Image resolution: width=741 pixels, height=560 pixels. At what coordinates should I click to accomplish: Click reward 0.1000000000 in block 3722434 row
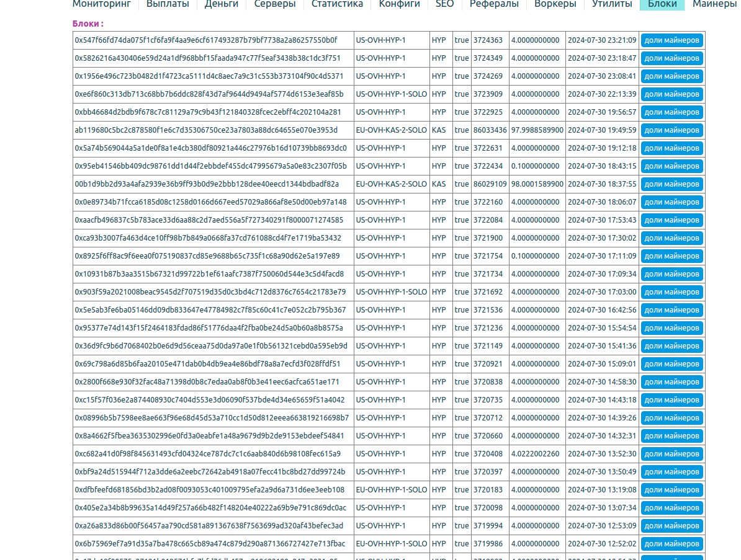pyautogui.click(x=535, y=166)
